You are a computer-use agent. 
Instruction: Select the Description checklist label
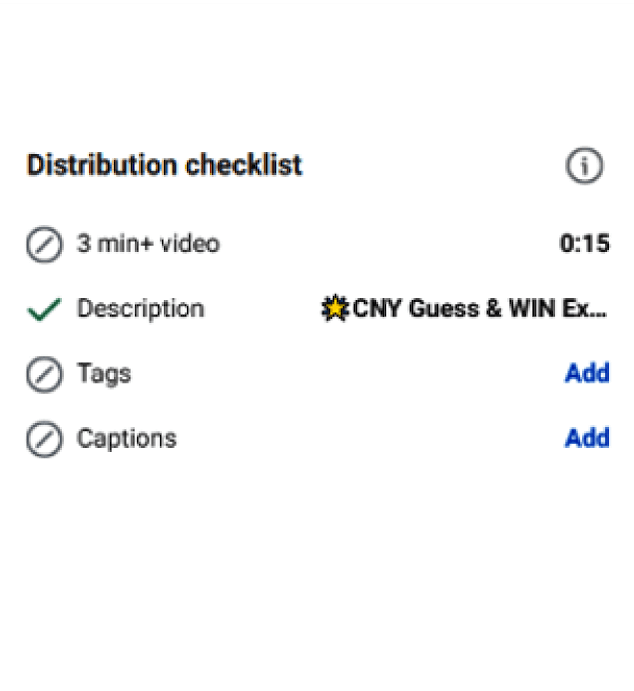point(140,309)
